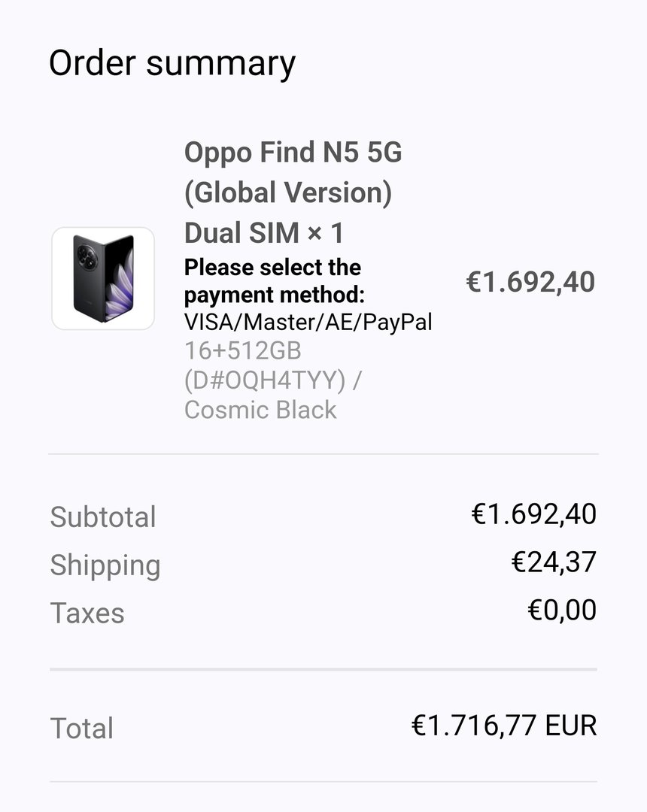The width and height of the screenshot is (647, 812).
Task: Click the Cosmic Black color label
Action: pos(260,410)
